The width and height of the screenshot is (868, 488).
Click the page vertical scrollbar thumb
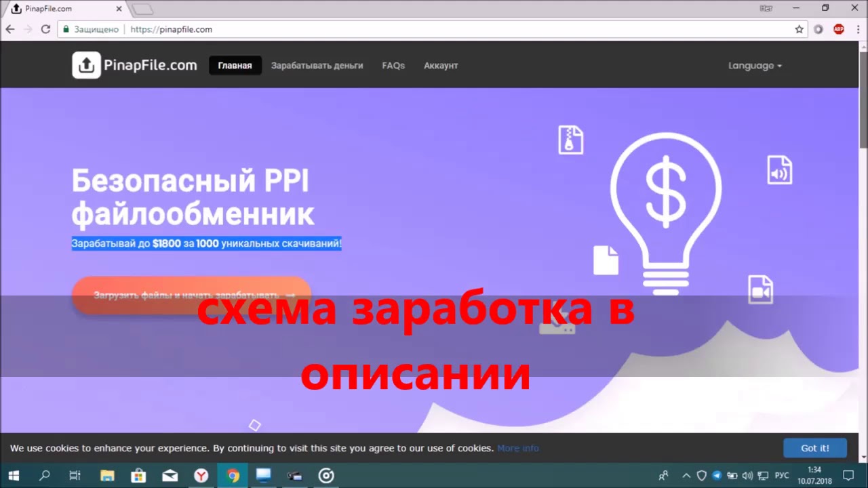point(863,95)
